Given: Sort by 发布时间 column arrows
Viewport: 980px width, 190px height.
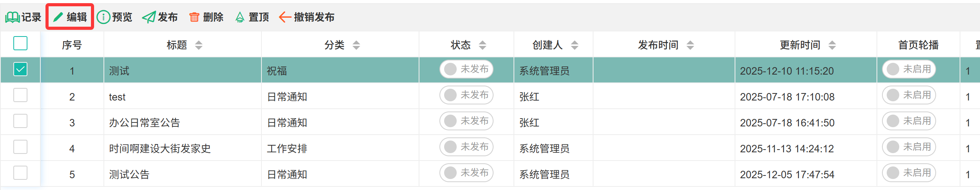Looking at the screenshot, I should click(690, 45).
